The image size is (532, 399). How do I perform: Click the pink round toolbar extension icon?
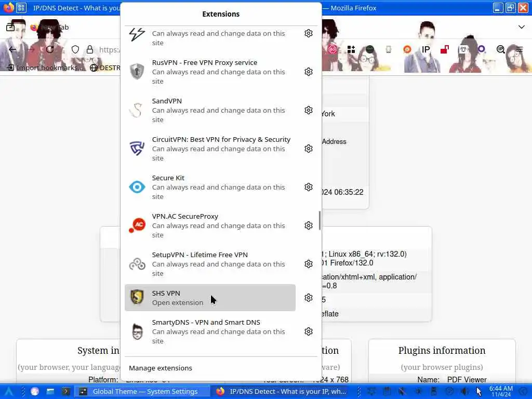coord(332,49)
